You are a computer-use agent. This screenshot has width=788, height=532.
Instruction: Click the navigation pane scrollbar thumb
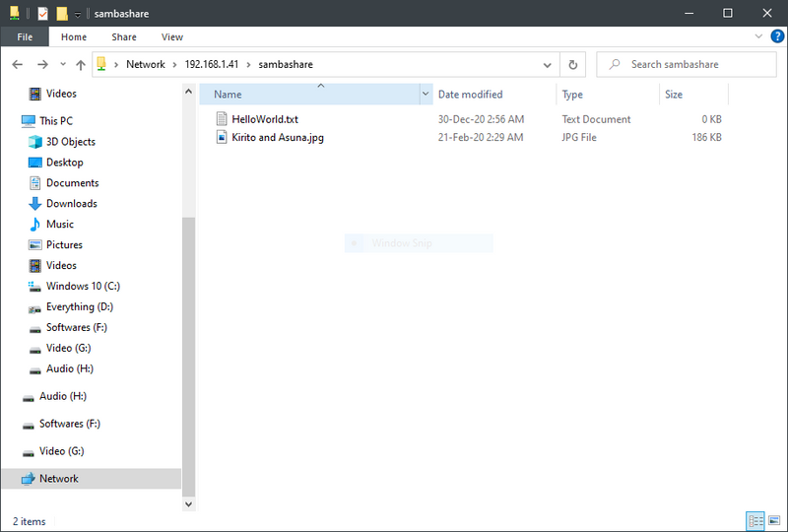tap(188, 357)
